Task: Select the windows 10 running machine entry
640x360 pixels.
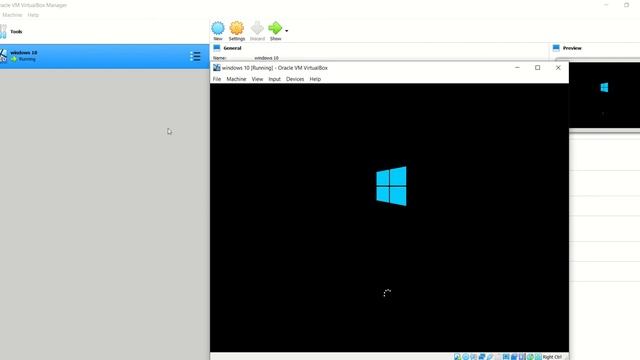Action: tap(104, 56)
